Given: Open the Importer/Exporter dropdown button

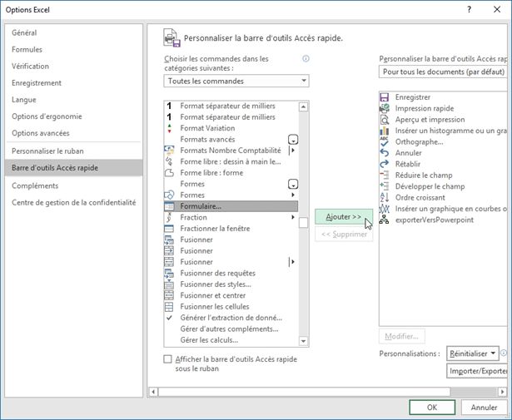Looking at the screenshot, I should click(x=477, y=371).
